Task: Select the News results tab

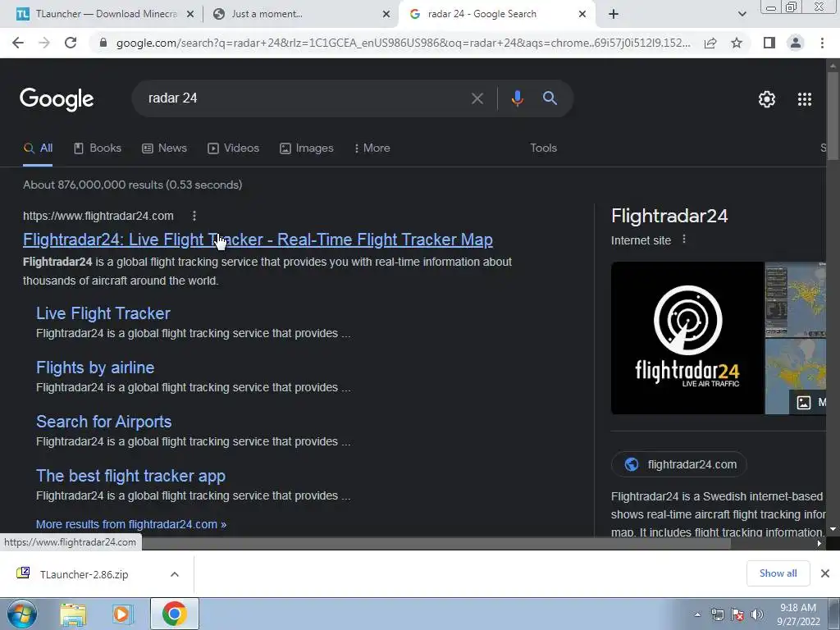Action: click(164, 148)
